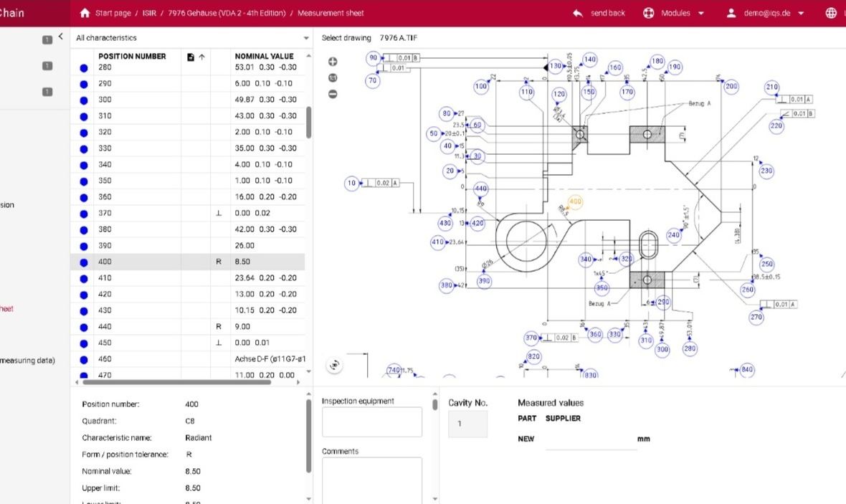The width and height of the screenshot is (846, 504).
Task: Zoom out using the minus icon
Action: (332, 94)
